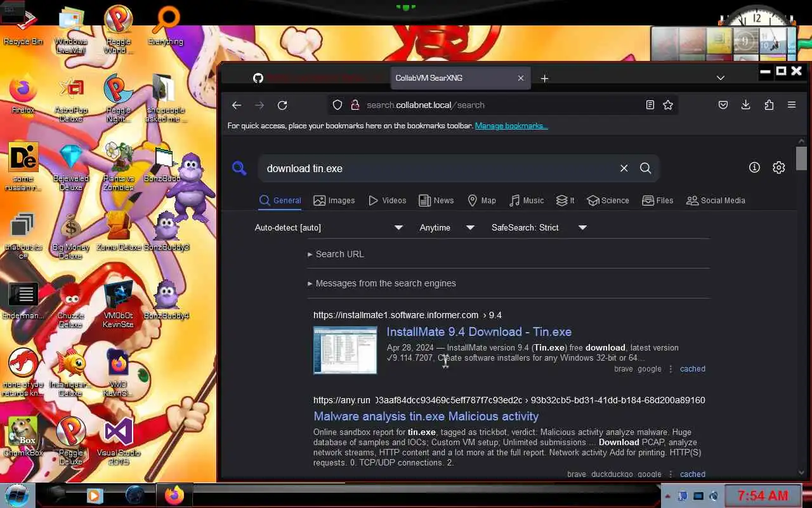The height and width of the screenshot is (508, 812).
Task: Open InstallMate 9.4 Download result link
Action: pos(479,332)
